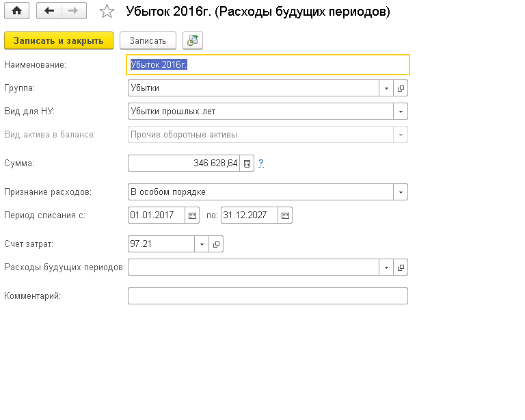This screenshot has width=525, height=420.
Task: Open the calculator for Сумма field
Action: click(247, 163)
